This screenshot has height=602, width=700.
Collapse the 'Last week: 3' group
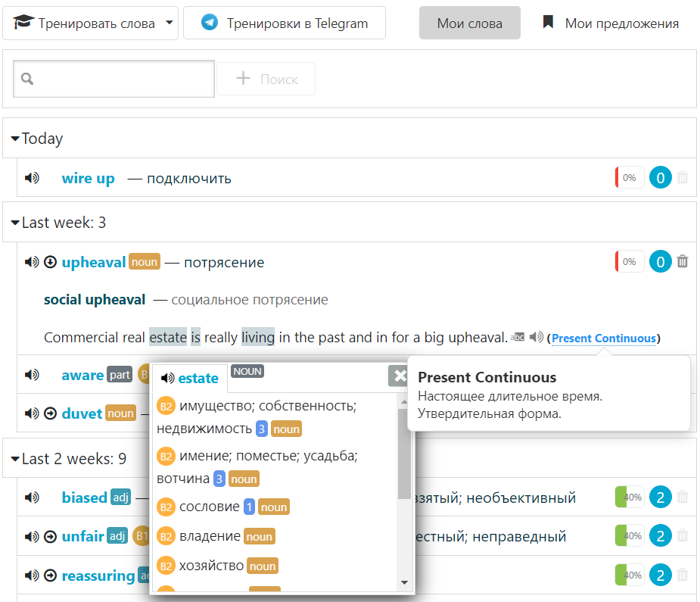pos(15,223)
